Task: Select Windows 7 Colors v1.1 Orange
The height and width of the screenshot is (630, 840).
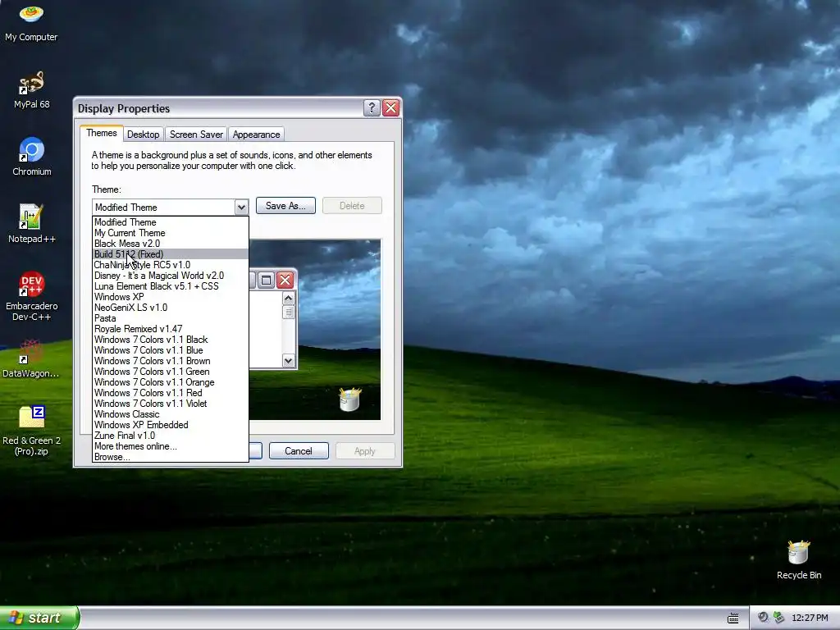Action: tap(171, 382)
